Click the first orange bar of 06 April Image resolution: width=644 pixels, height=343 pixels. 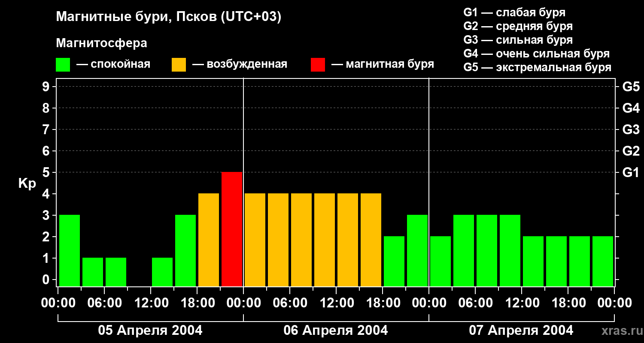255,240
